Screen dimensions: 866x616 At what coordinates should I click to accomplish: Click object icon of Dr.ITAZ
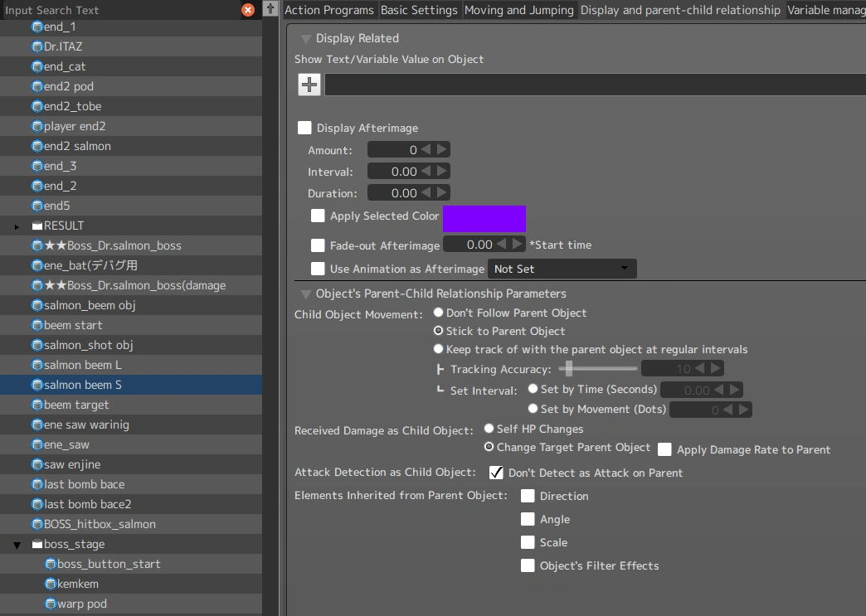[37, 46]
